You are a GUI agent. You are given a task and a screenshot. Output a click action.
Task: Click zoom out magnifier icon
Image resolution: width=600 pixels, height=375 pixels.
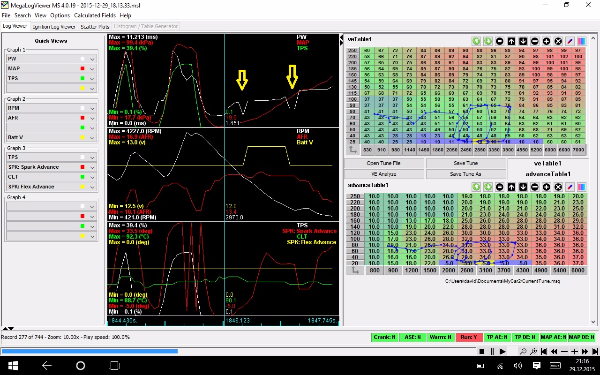(x=523, y=351)
